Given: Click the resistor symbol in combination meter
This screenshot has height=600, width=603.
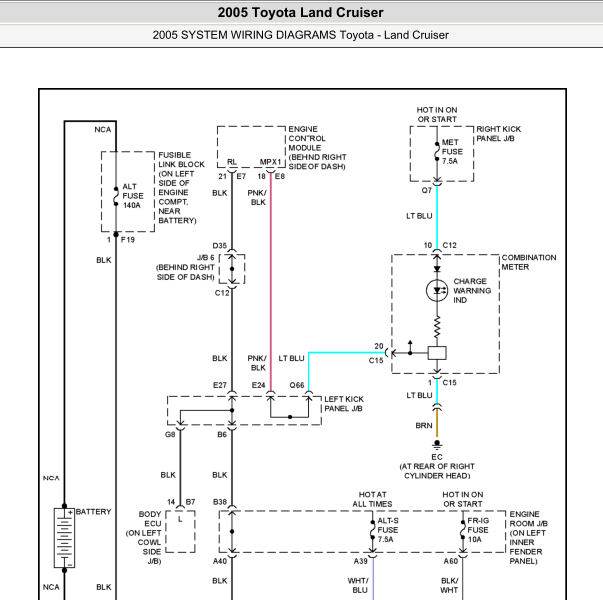Looking at the screenshot, I should pos(437,327).
